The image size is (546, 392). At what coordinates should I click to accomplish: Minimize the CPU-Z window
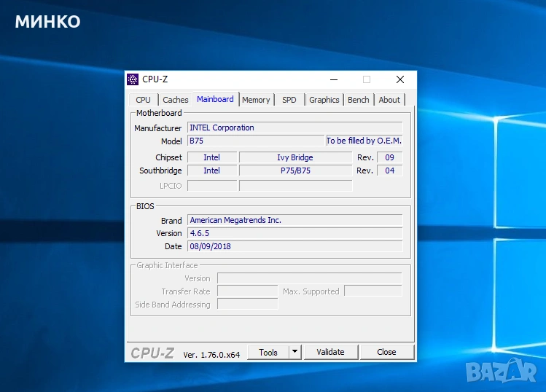333,79
